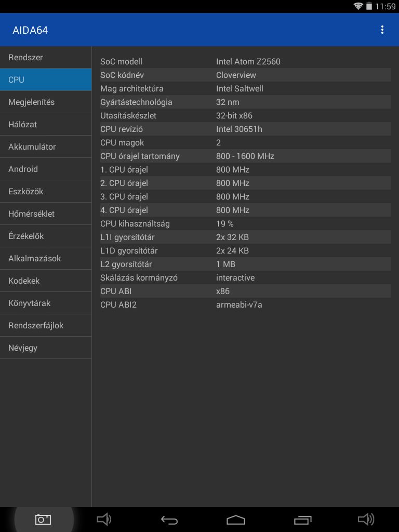This screenshot has width=399, height=532.
Task: Select the 1. CPU órajel label
Action: [x=124, y=170]
